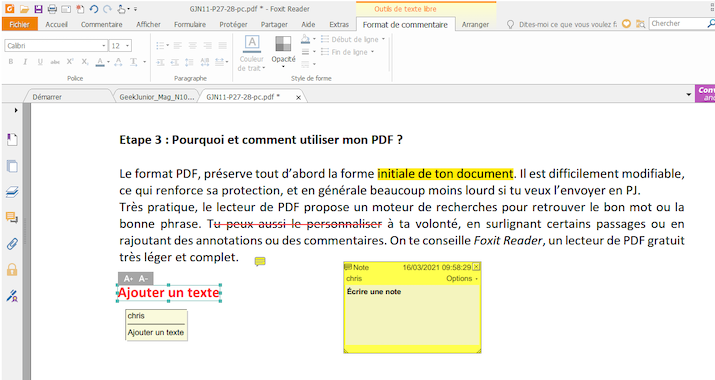Open the font size 12 dropdown
The image size is (715, 380).
point(128,46)
